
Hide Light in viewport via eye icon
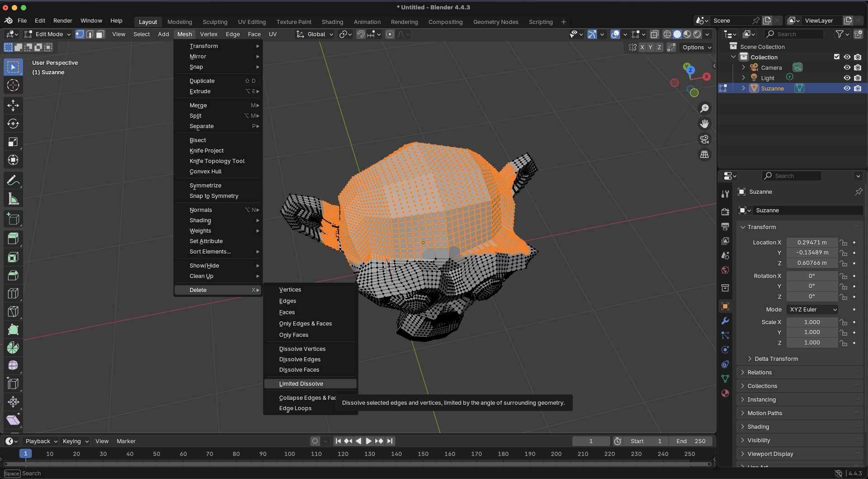pos(847,78)
